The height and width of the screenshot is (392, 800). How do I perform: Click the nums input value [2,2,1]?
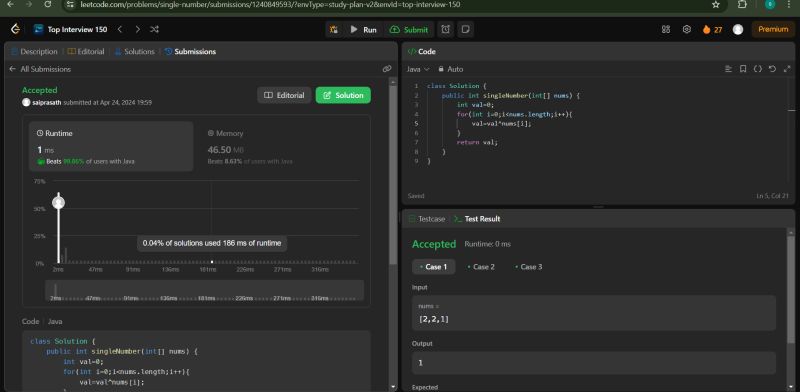(434, 320)
